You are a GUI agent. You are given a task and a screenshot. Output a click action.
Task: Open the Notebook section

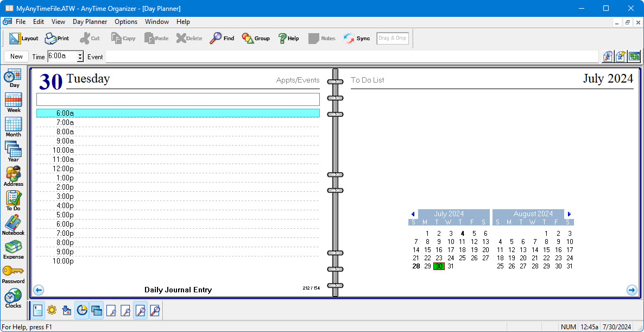point(14,225)
